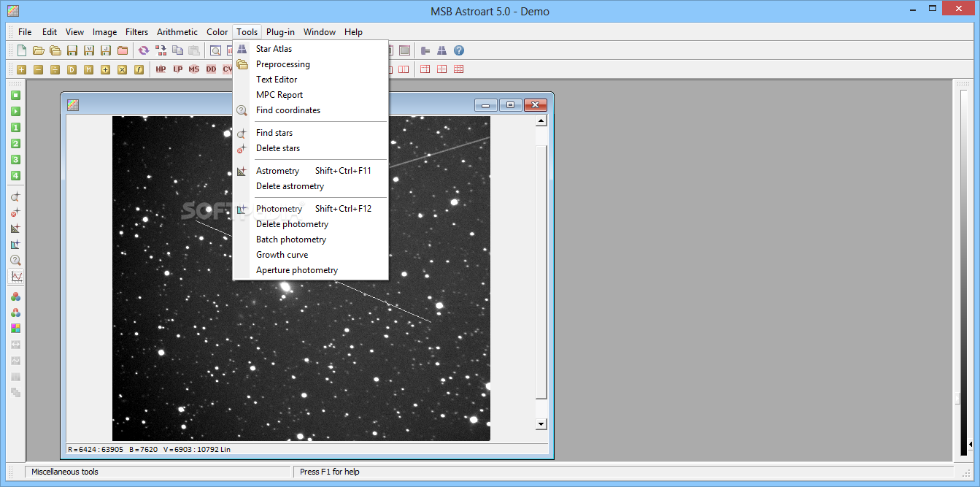Click the Photometry icon in left sidebar

(15, 245)
